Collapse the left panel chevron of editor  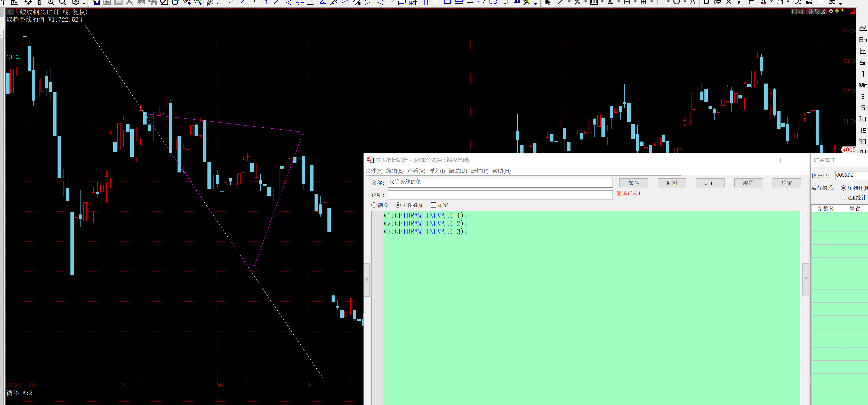tap(367, 280)
